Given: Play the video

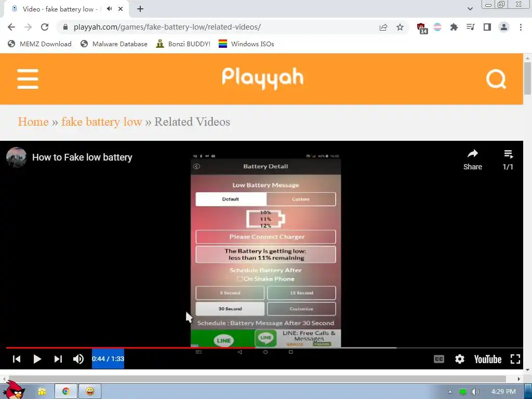Looking at the screenshot, I should [x=37, y=359].
